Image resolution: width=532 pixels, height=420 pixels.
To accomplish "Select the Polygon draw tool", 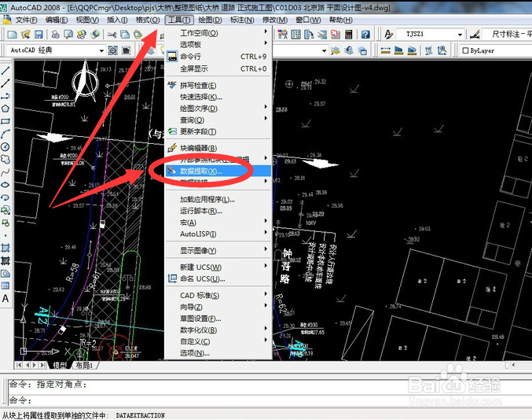I will pyautogui.click(x=6, y=109).
